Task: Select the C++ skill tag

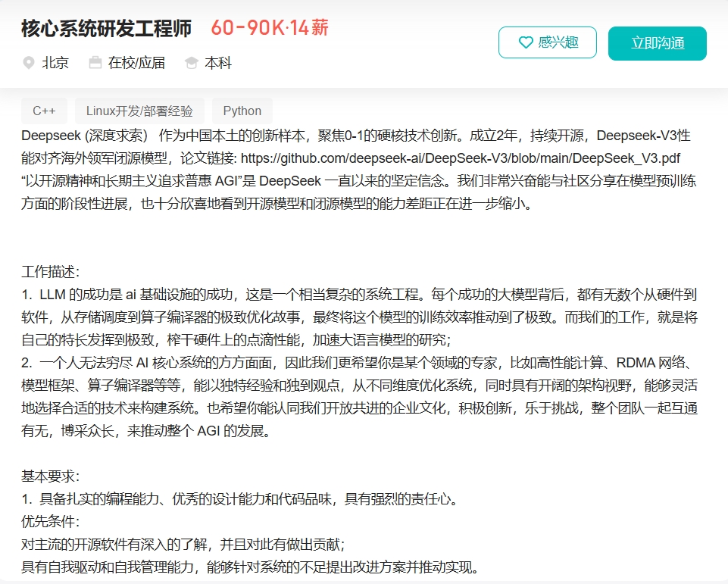Action: point(44,111)
